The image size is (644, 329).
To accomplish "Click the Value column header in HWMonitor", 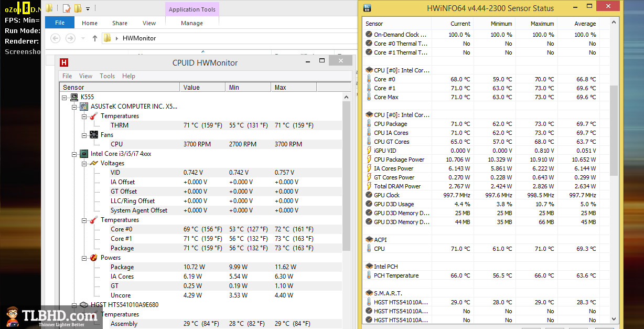I will (202, 88).
